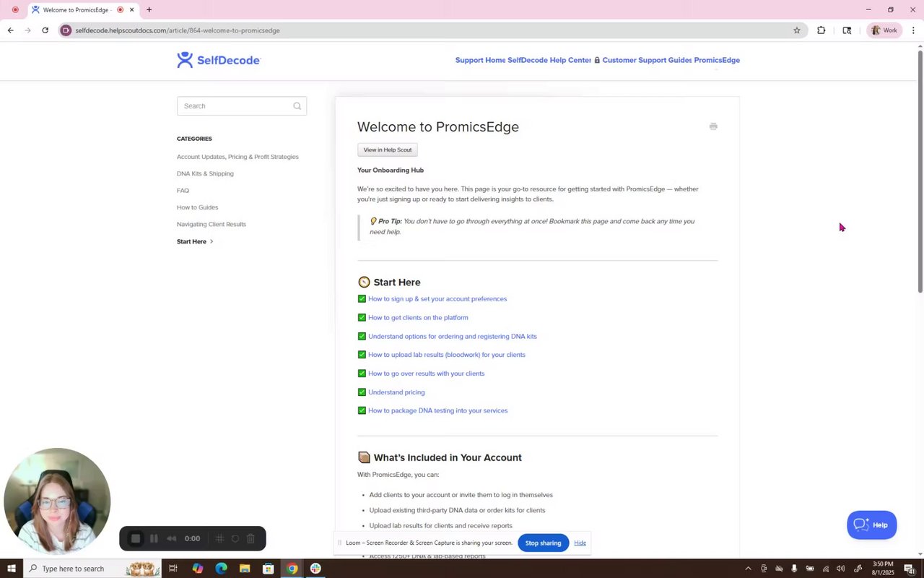Open the Chrome three-dot menu
Image resolution: width=924 pixels, height=578 pixels.
pyautogui.click(x=913, y=30)
